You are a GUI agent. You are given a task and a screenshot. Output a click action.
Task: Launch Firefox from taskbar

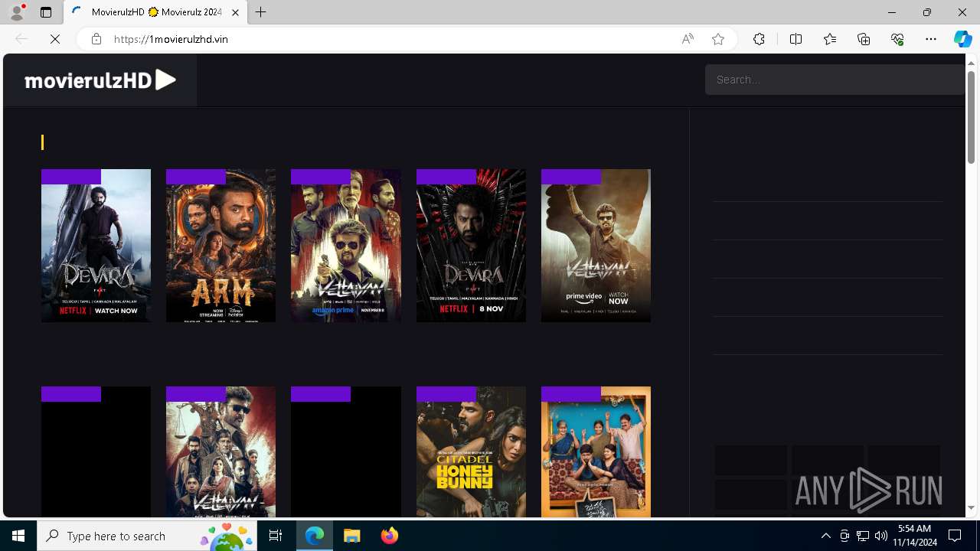click(x=389, y=536)
